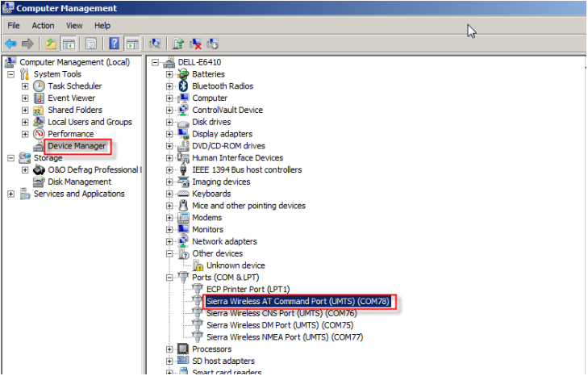The image size is (588, 376).
Task: Open the View menu
Action: point(74,26)
